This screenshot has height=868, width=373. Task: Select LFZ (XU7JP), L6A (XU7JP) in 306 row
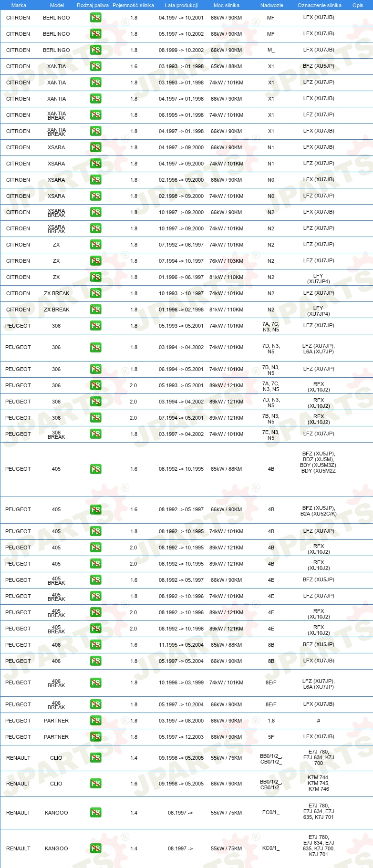click(x=319, y=349)
